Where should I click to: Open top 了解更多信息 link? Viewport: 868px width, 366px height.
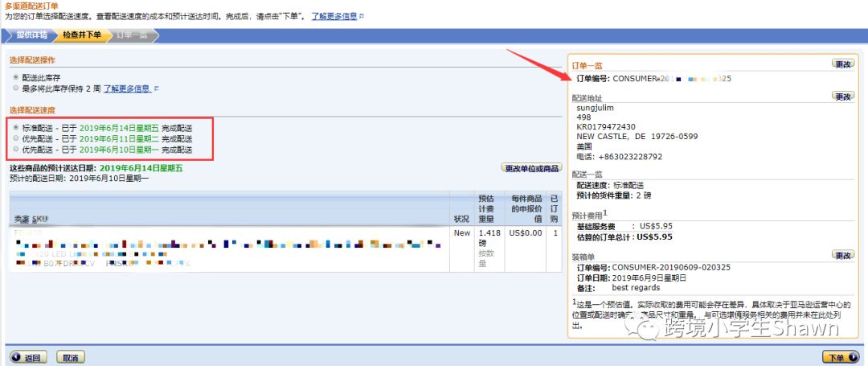coord(334,16)
